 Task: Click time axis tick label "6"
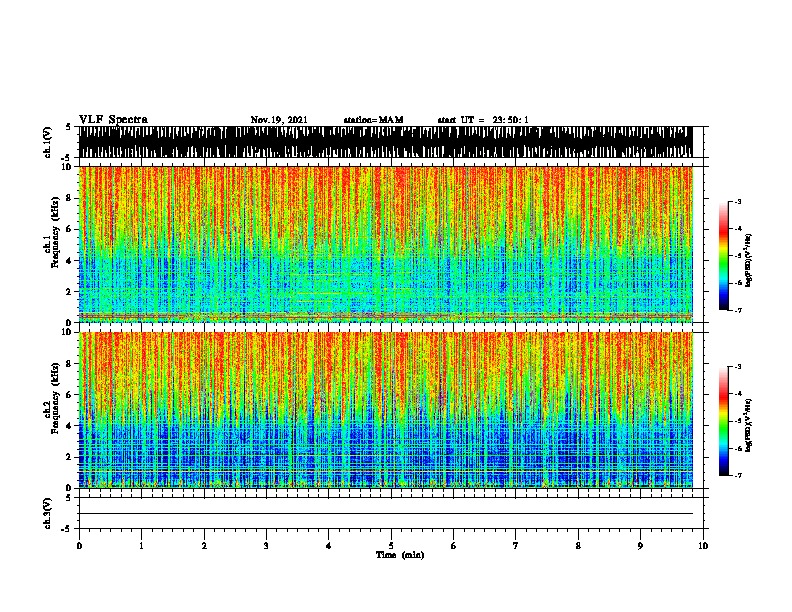click(453, 546)
